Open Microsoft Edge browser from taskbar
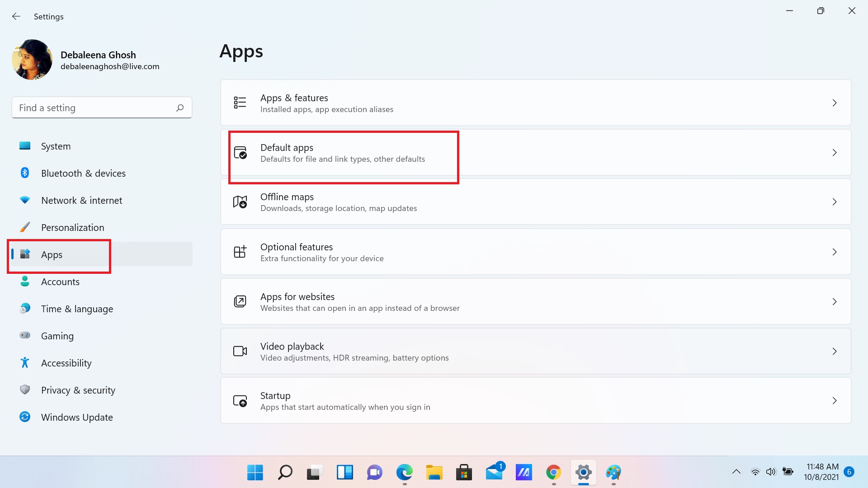The height and width of the screenshot is (488, 868). [404, 473]
